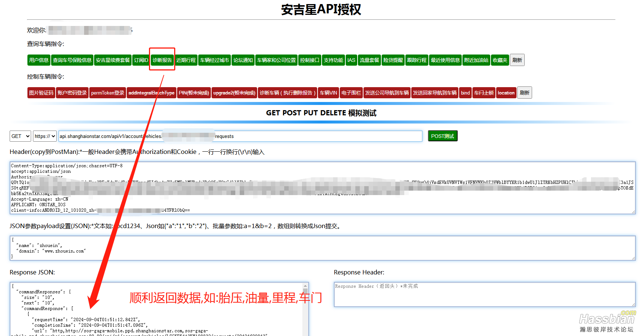Click 支持功能 button
Image resolution: width=644 pixels, height=336 pixels.
tap(333, 60)
